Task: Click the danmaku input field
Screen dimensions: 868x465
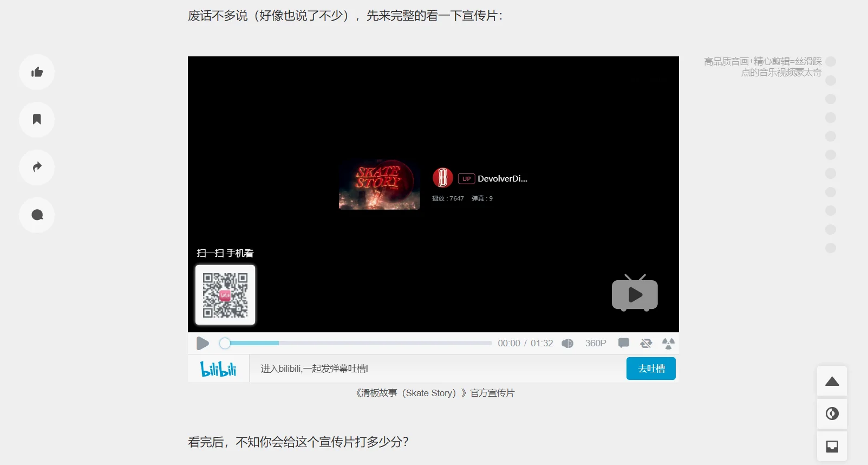Action: (438, 369)
